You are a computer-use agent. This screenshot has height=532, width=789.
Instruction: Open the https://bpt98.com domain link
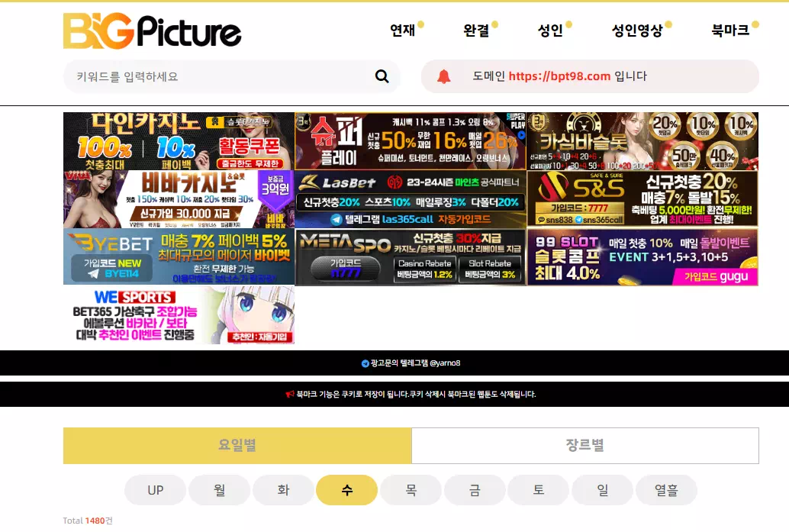pyautogui.click(x=559, y=76)
